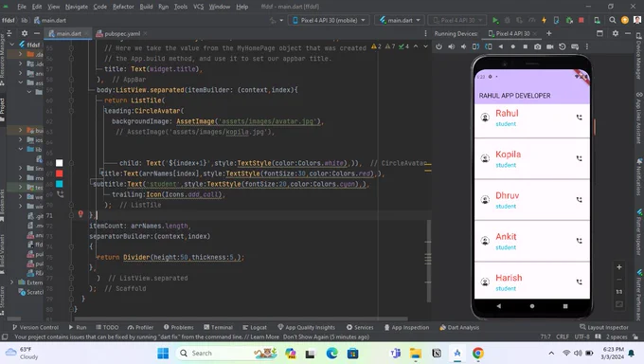The width and height of the screenshot is (644, 364).
Task: Tap call icon next to Rahul
Action: (x=579, y=118)
